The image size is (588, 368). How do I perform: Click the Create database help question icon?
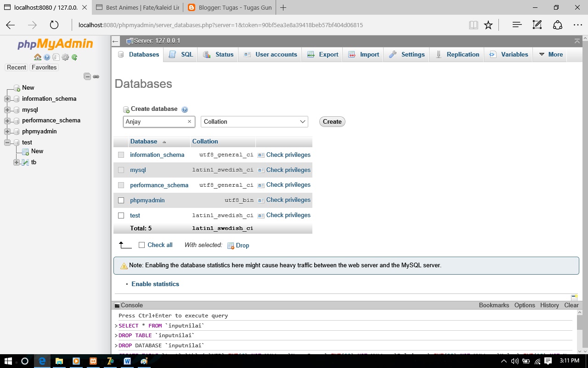[x=185, y=109]
